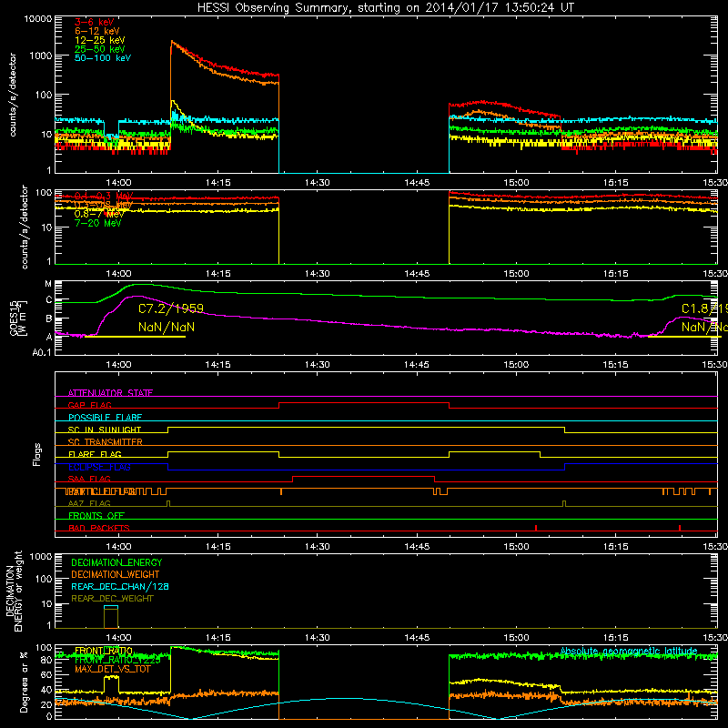Click the 'SC_TRANSMITTER' flag label
The height and width of the screenshot is (728, 728).
(106, 442)
